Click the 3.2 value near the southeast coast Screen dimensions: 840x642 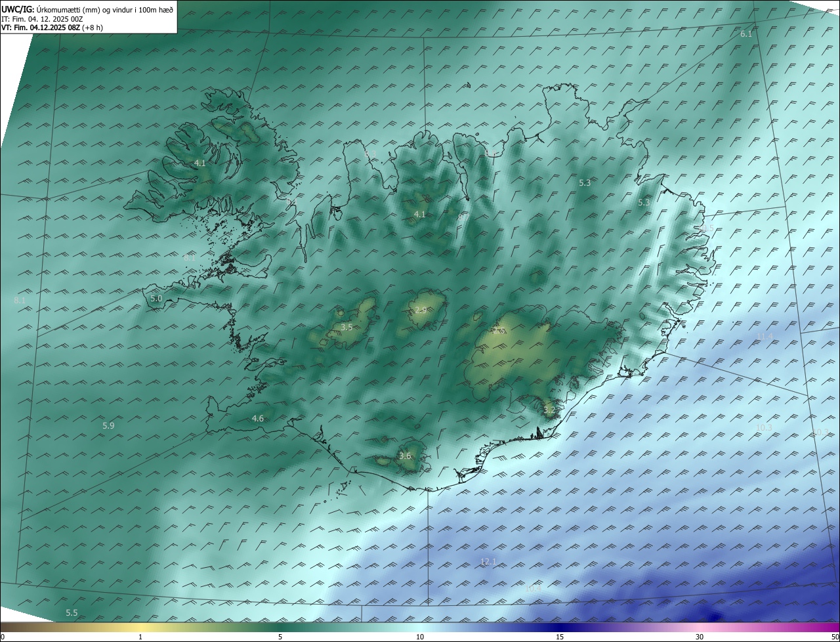point(549,410)
